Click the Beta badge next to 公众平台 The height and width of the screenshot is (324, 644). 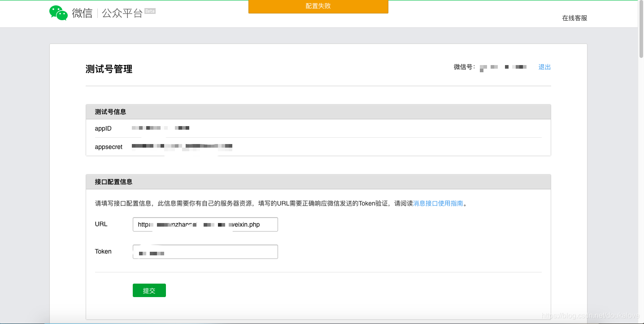click(x=150, y=11)
